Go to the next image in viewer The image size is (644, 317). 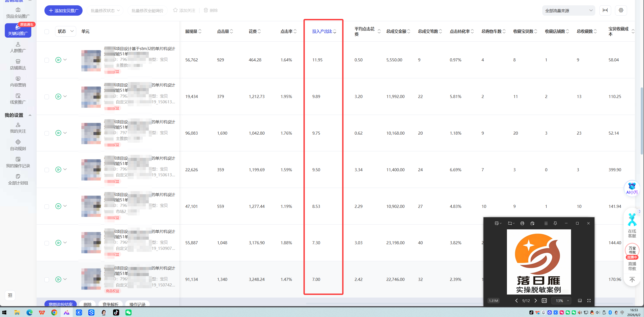pyautogui.click(x=535, y=301)
